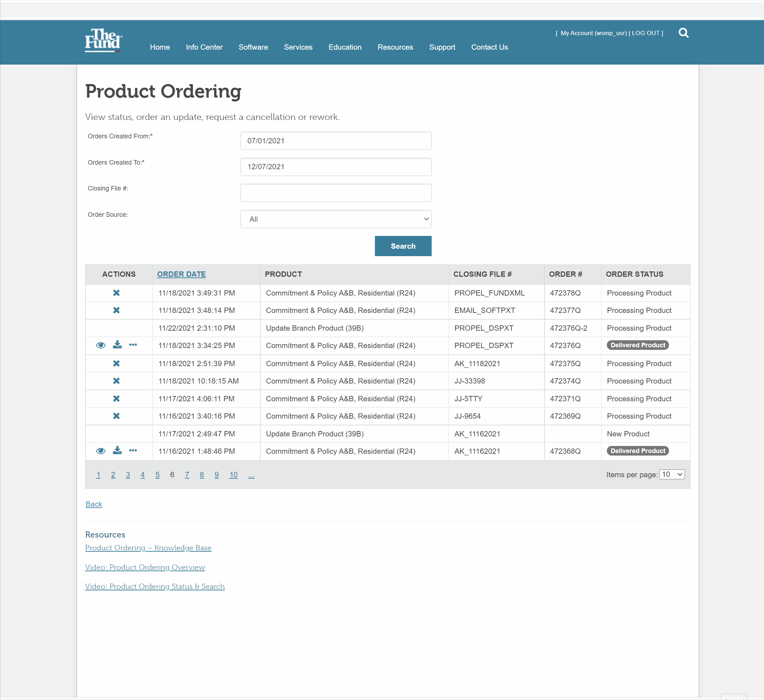
Task: Expand the Items per page selector
Action: (671, 474)
